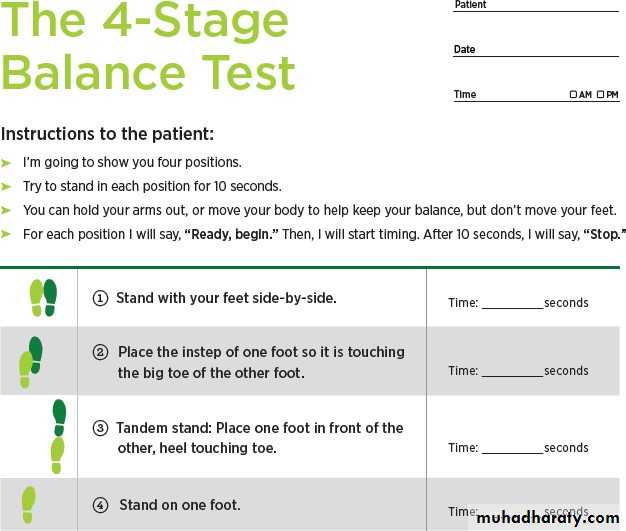Check the AM checkbox
Image resolution: width=626 pixels, height=531 pixels.
pyautogui.click(x=573, y=95)
